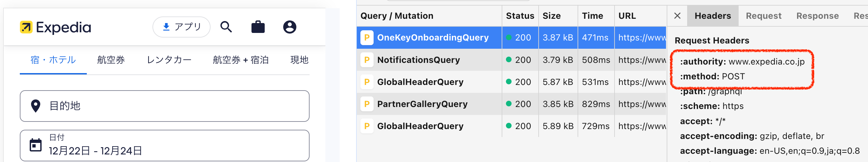Select the 航空券 + 宿泊 tab
The image size is (868, 162).
[x=241, y=60]
